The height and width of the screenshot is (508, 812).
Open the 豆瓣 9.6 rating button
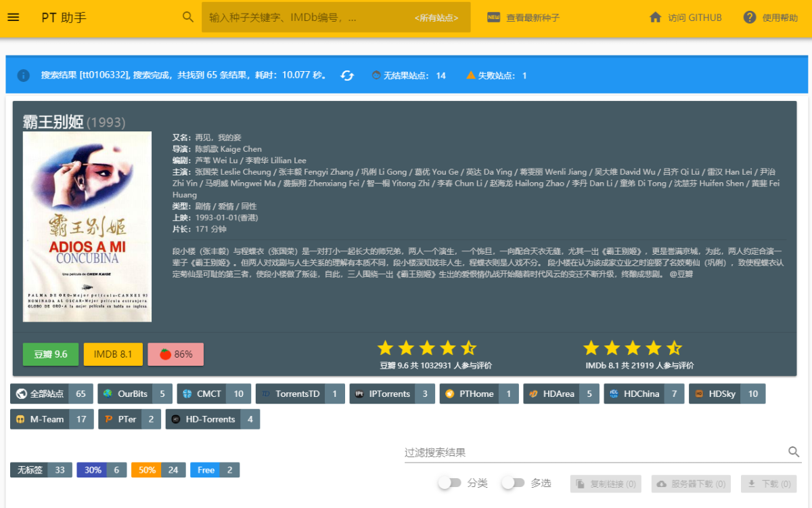pyautogui.click(x=51, y=354)
